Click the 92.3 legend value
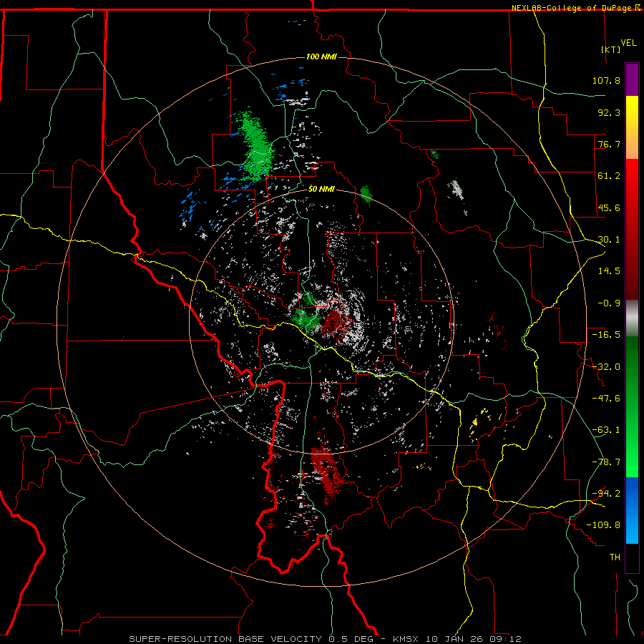The image size is (644, 644). pos(609,112)
